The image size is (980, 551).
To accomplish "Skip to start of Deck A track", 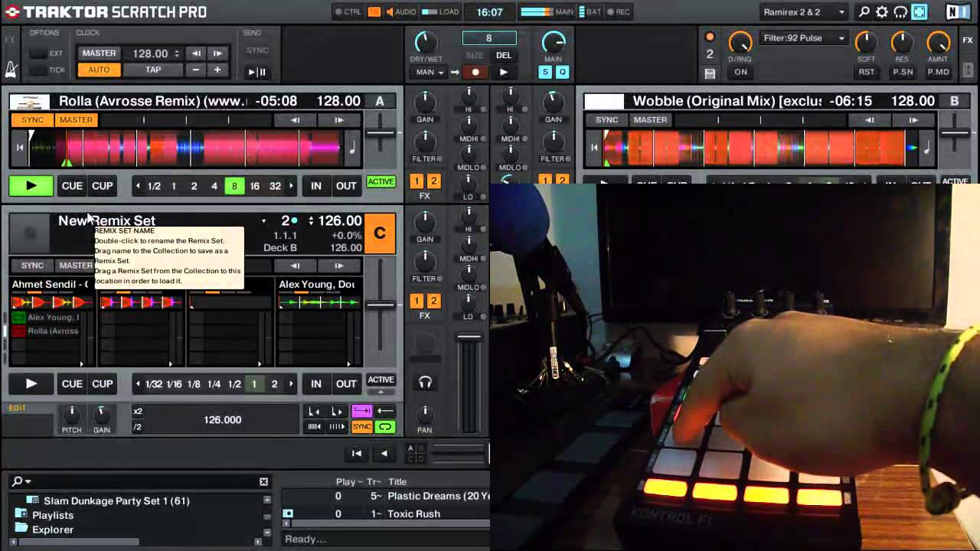I will pyautogui.click(x=19, y=148).
